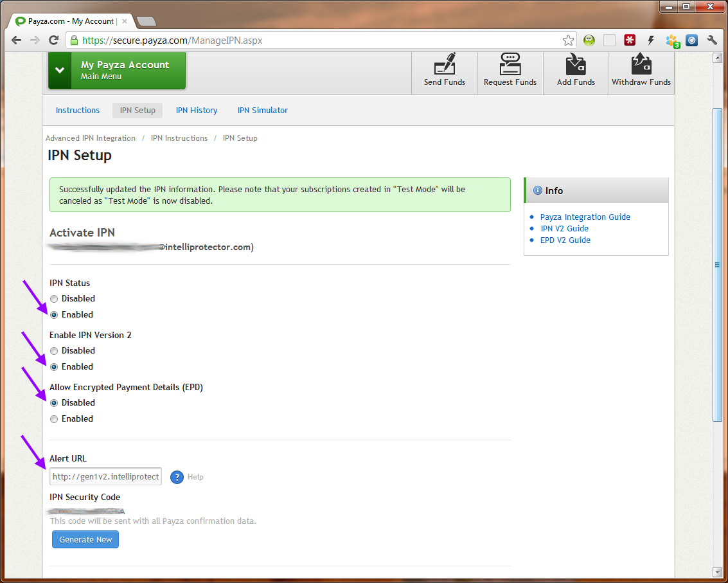Click the paw extension icon with badge 3

(672, 41)
